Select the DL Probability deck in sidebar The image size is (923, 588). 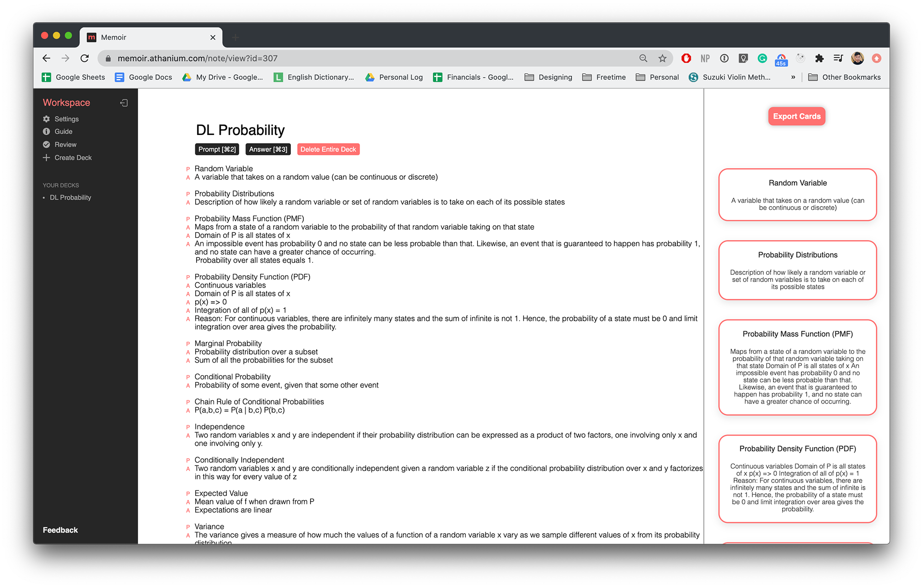[x=70, y=197]
